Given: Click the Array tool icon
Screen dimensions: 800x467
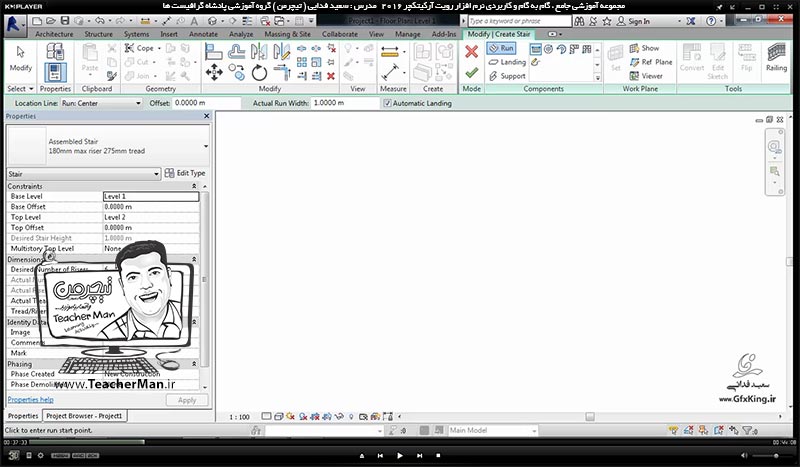Looking at the screenshot, I should click(x=302, y=62).
